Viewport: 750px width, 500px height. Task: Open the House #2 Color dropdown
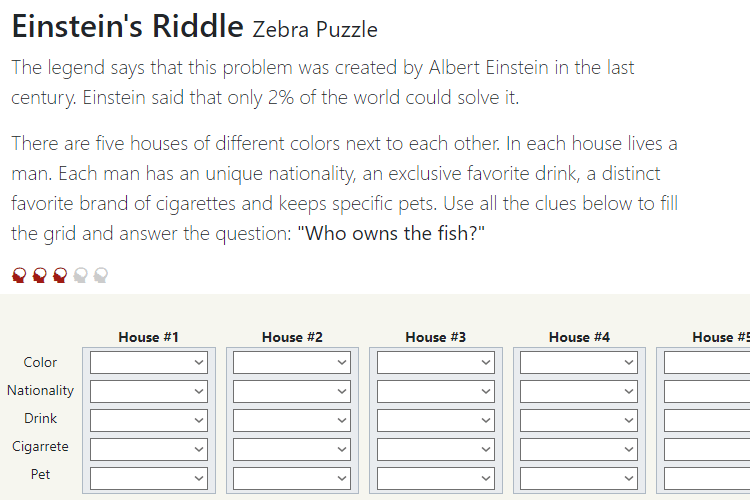(x=292, y=362)
